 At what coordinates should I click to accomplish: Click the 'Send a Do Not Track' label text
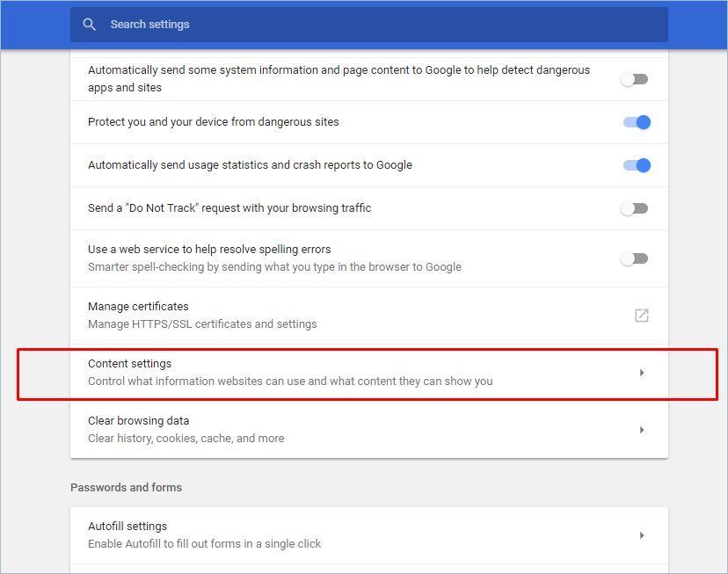[x=229, y=208]
